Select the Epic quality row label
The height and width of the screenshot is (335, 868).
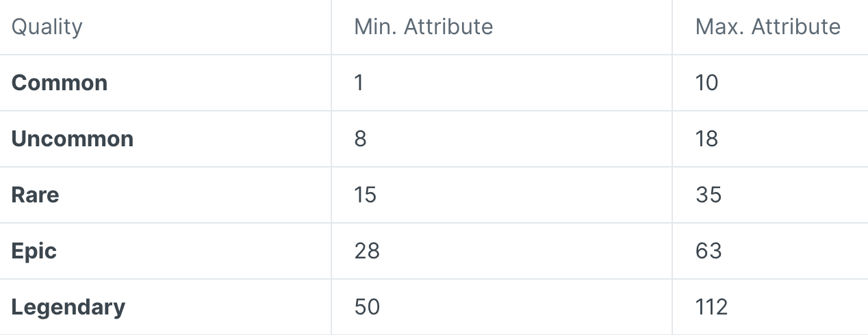point(34,252)
